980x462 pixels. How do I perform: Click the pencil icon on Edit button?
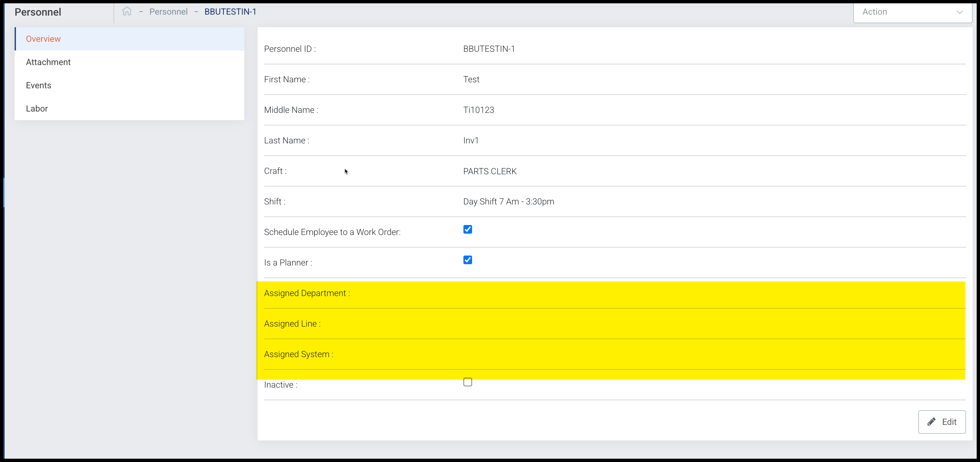click(931, 422)
